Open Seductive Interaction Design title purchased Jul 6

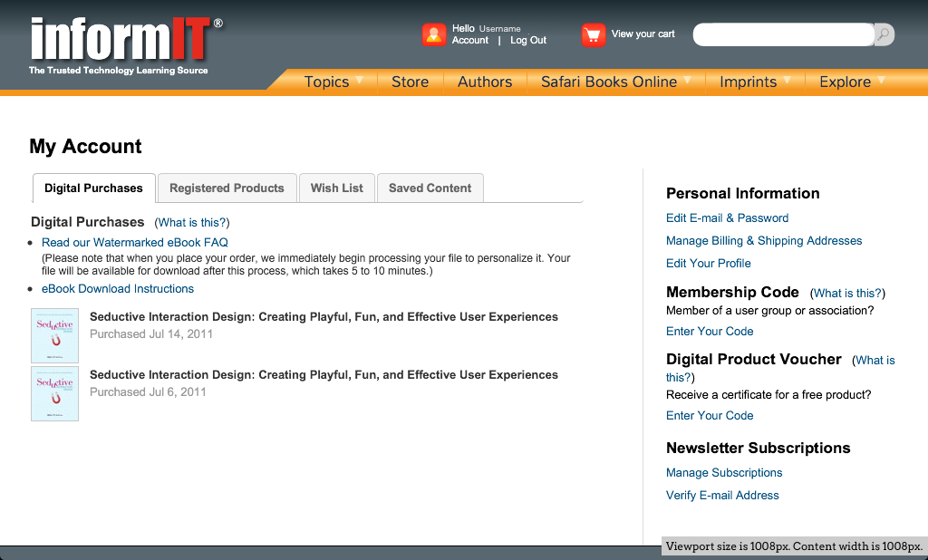(x=324, y=375)
